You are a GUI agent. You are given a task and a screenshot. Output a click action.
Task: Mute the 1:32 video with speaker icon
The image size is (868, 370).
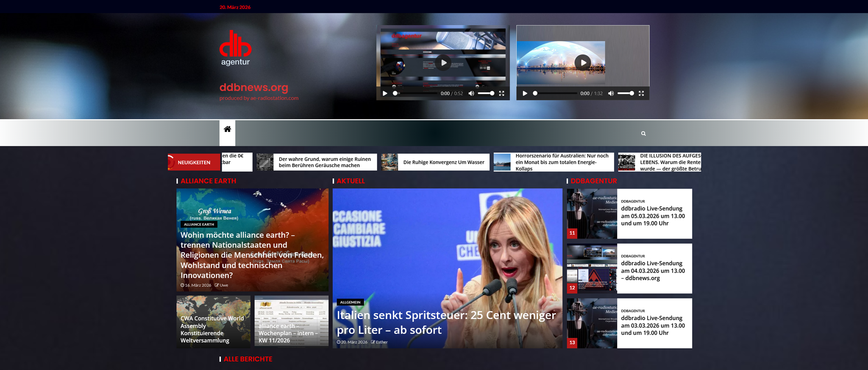click(x=611, y=93)
